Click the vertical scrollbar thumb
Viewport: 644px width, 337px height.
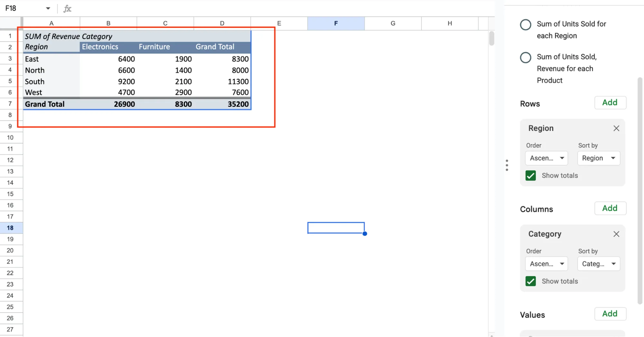492,38
